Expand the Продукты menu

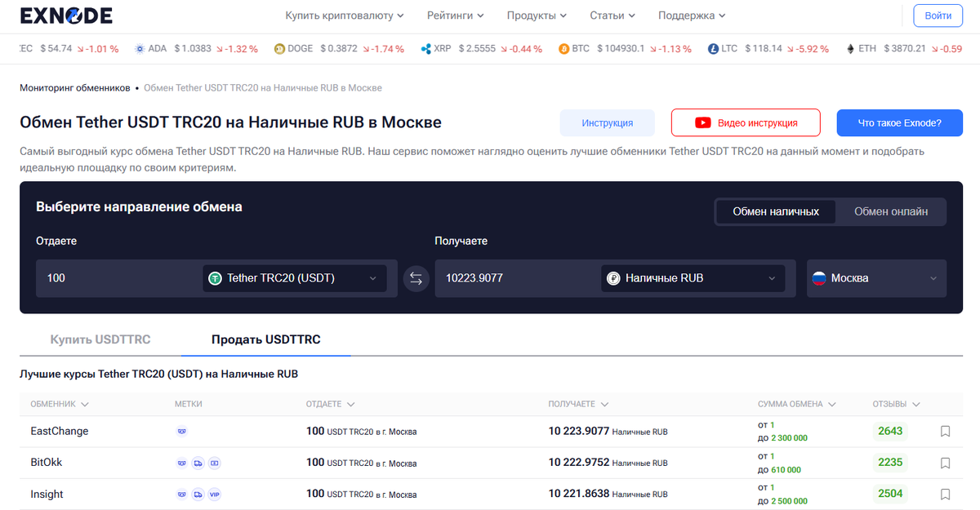(537, 16)
